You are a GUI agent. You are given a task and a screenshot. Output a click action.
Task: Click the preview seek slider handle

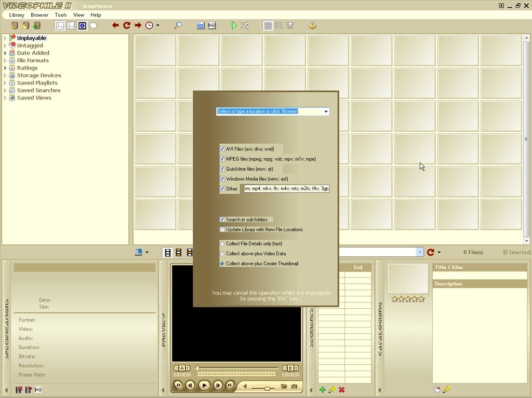[x=197, y=368]
